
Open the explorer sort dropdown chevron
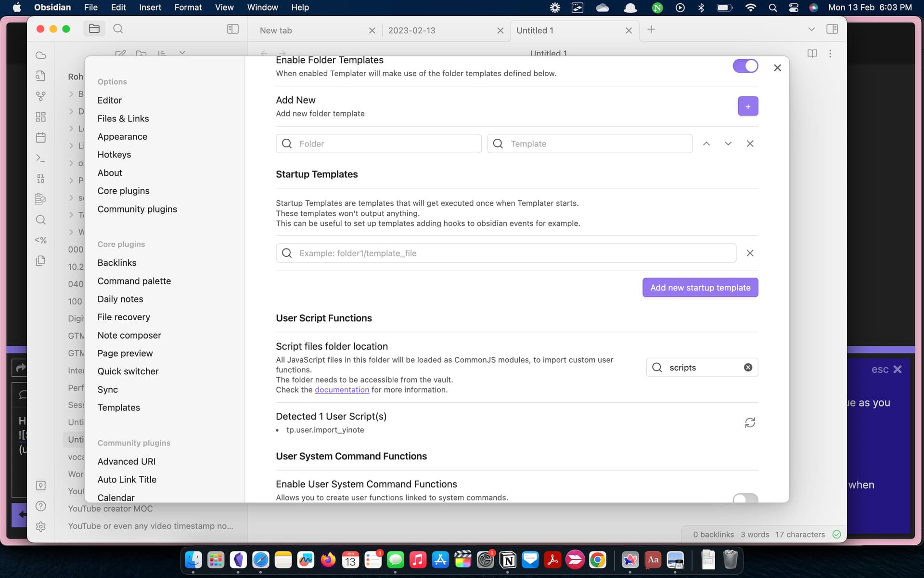tap(182, 53)
